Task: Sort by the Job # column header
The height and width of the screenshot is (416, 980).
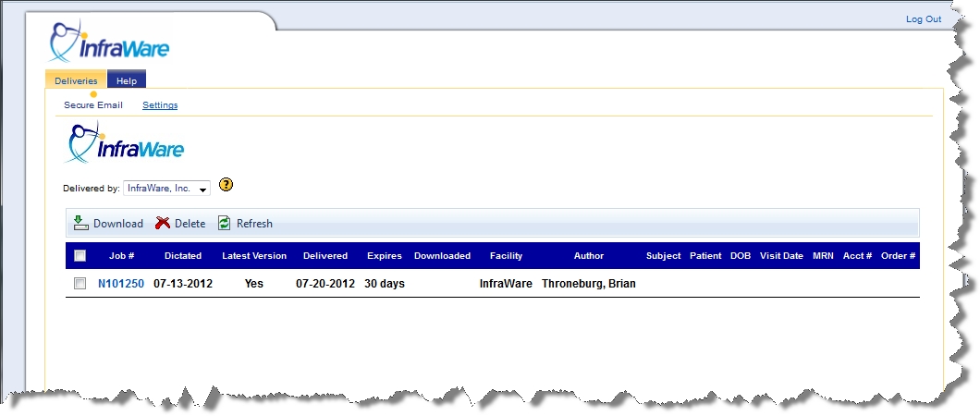Action: (x=122, y=255)
